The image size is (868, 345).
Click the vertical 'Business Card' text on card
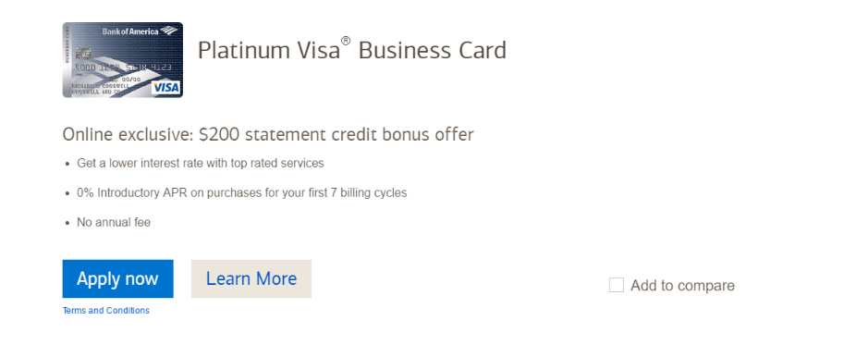tap(67, 44)
